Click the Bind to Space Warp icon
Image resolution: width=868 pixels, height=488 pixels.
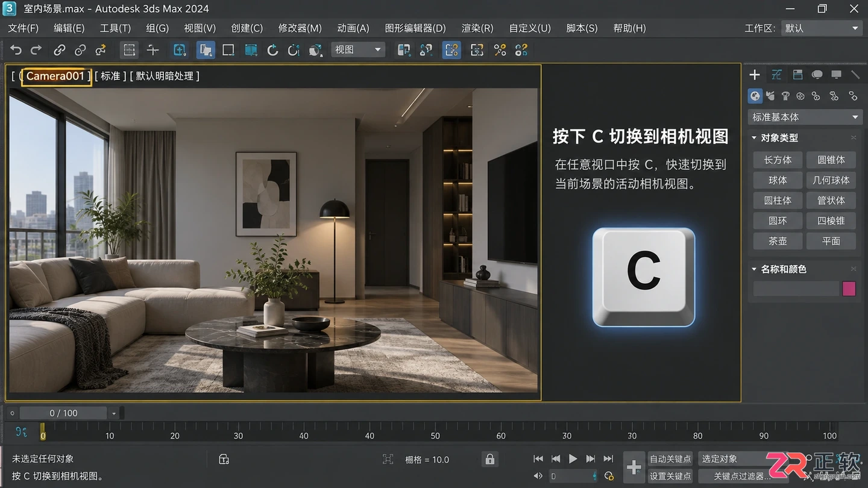(x=101, y=50)
